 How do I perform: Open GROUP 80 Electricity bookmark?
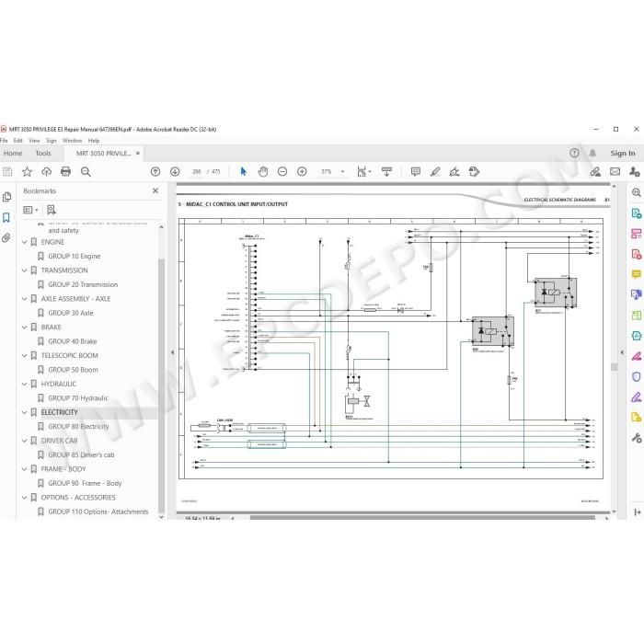coord(78,426)
